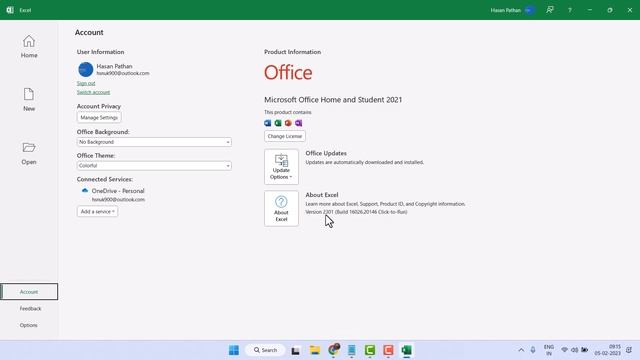Click the Excel product icon

tap(278, 123)
